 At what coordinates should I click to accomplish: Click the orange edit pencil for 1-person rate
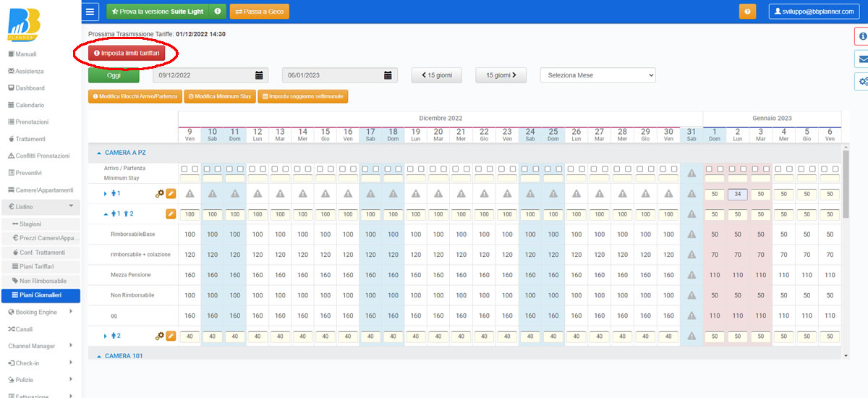click(x=171, y=194)
